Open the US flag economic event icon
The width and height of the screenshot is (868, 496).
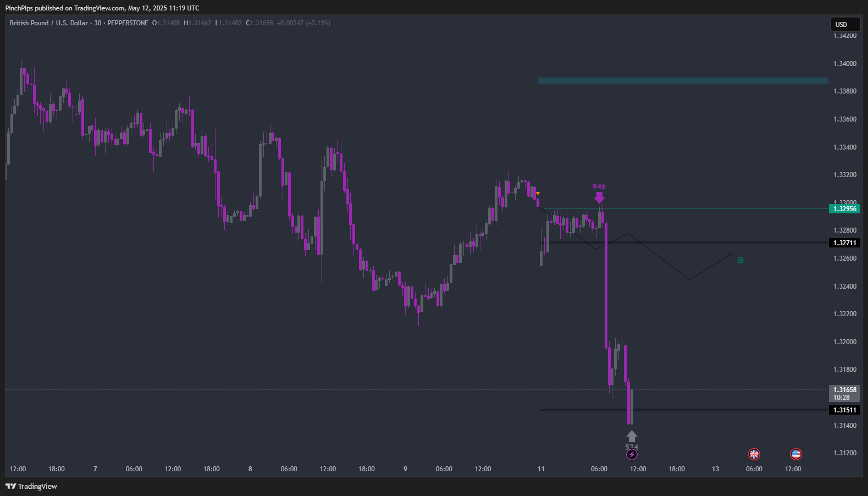coord(796,454)
